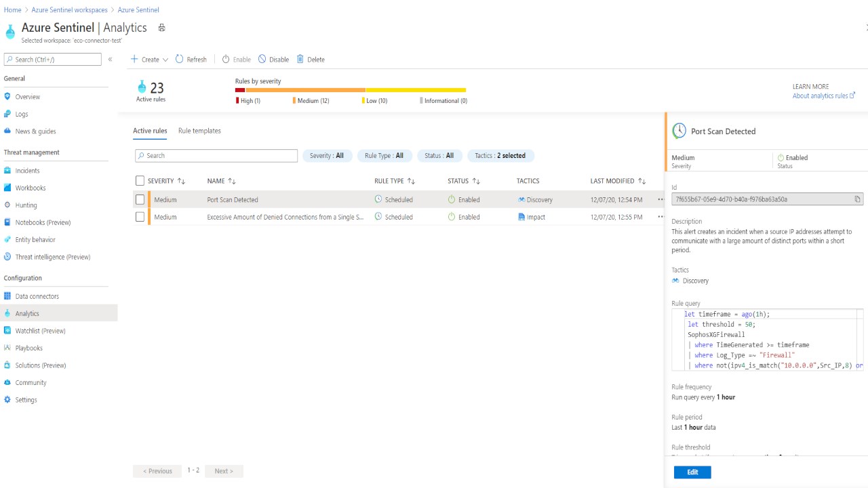Click the Enable toolbar button
This screenshot has width=868, height=488.
236,60
